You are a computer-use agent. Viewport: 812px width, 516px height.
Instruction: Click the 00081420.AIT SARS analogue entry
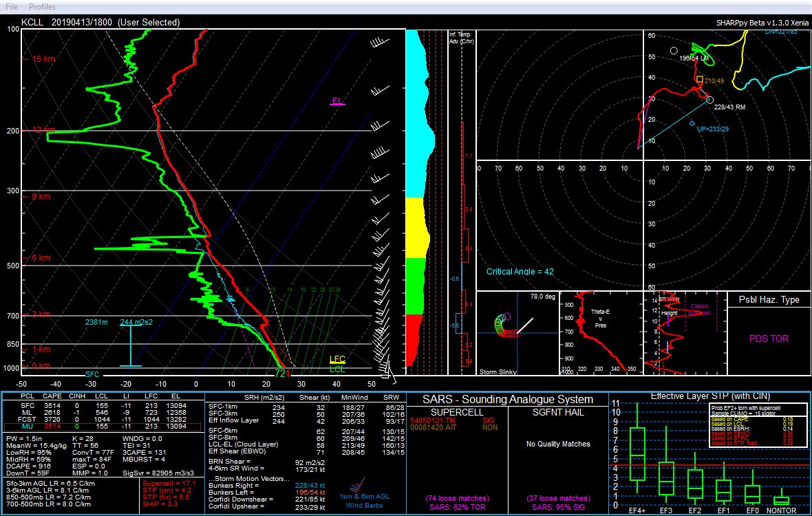(430, 427)
